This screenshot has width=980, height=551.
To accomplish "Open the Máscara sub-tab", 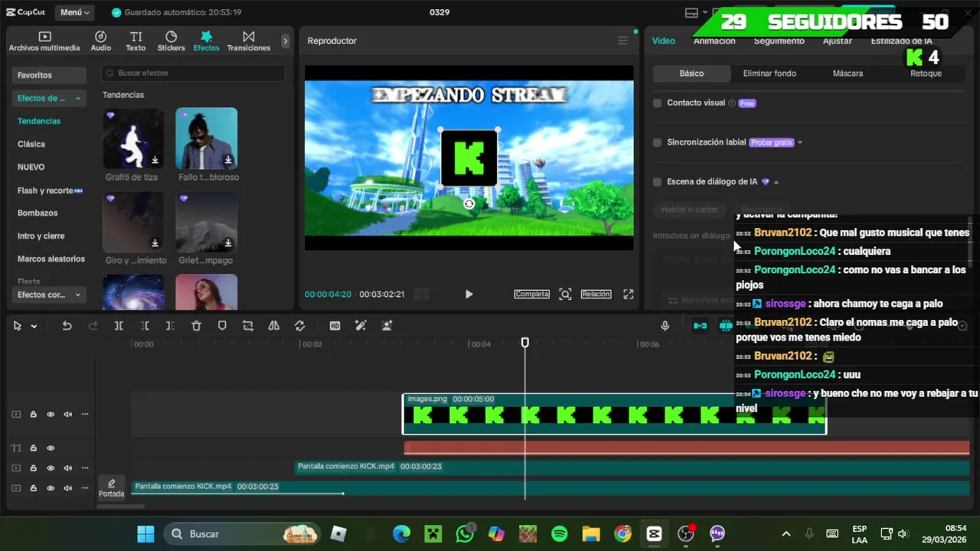I will tap(848, 73).
